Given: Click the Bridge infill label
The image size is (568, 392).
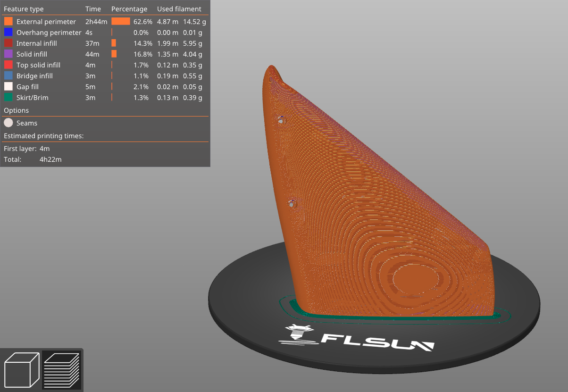Looking at the screenshot, I should 34,76.
